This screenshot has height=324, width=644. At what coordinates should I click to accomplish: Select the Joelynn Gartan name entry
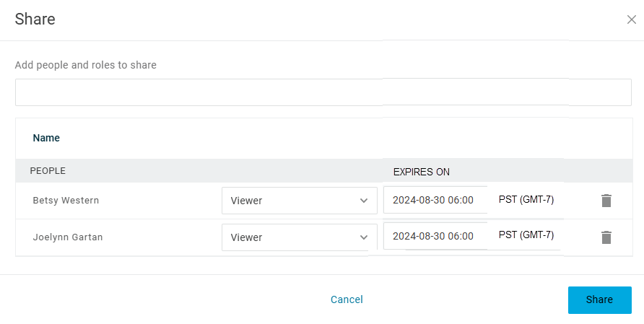(68, 237)
